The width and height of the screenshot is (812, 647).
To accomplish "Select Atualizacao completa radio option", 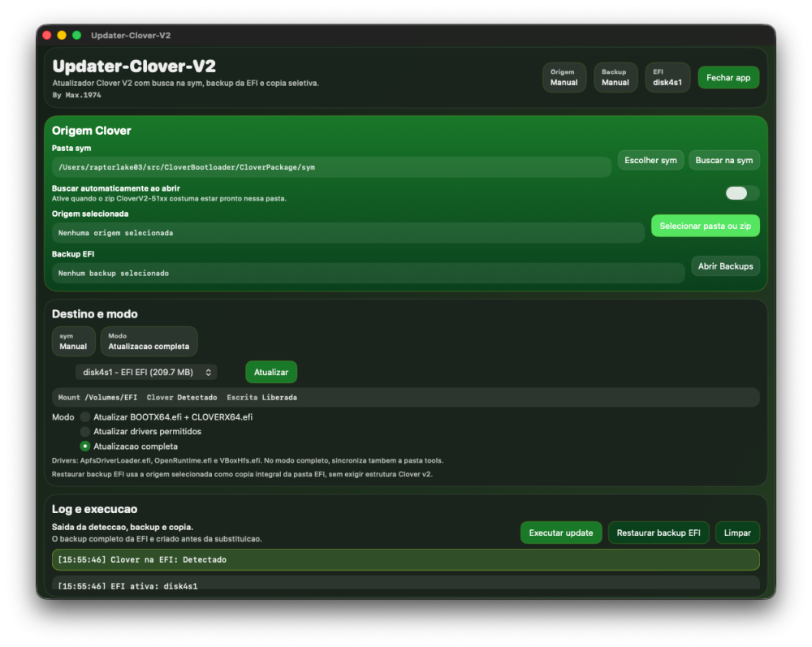I will point(85,446).
